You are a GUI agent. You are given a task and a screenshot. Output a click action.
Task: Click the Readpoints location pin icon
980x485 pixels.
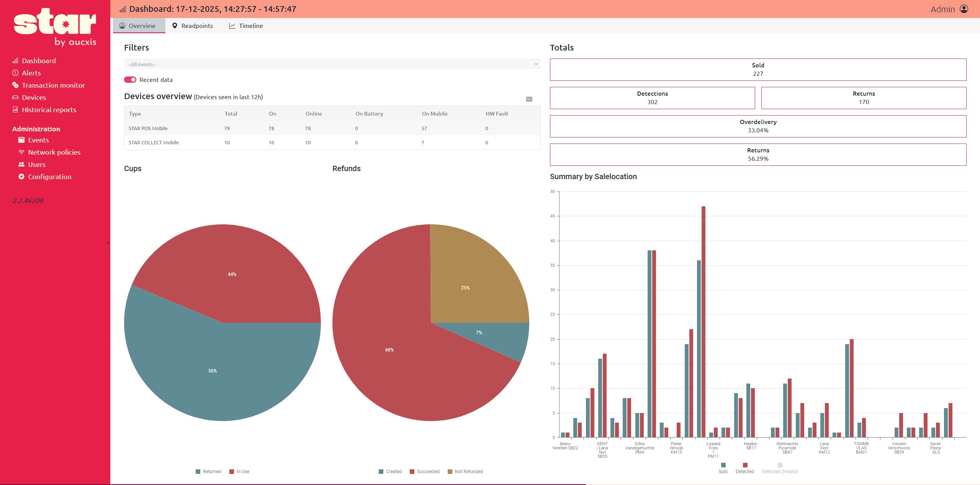(x=175, y=26)
